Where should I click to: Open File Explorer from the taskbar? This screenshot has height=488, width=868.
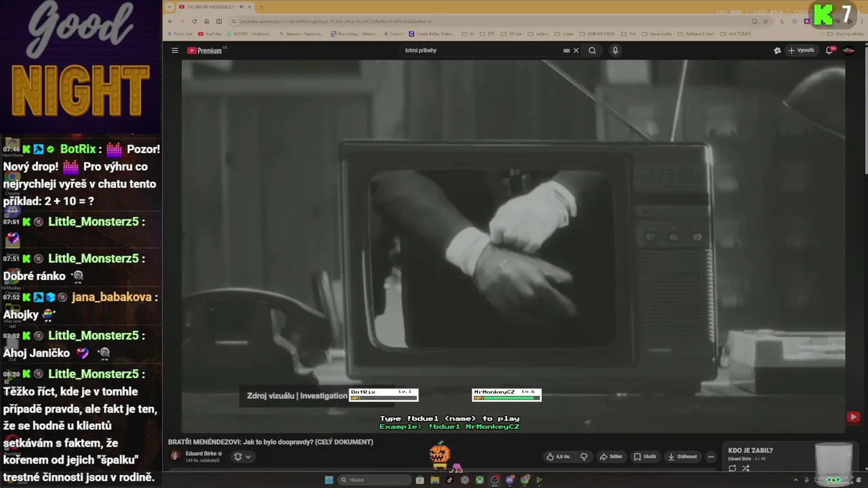coord(435,480)
